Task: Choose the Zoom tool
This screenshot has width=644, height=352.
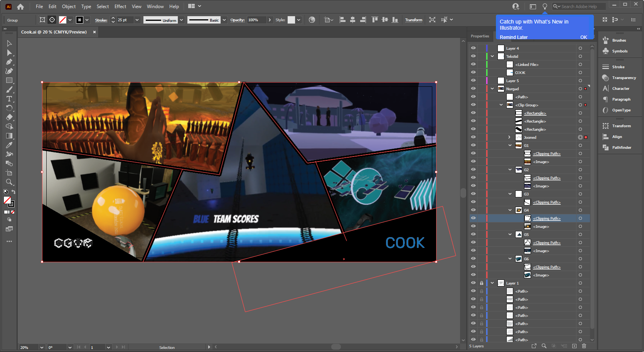Action: (9, 182)
